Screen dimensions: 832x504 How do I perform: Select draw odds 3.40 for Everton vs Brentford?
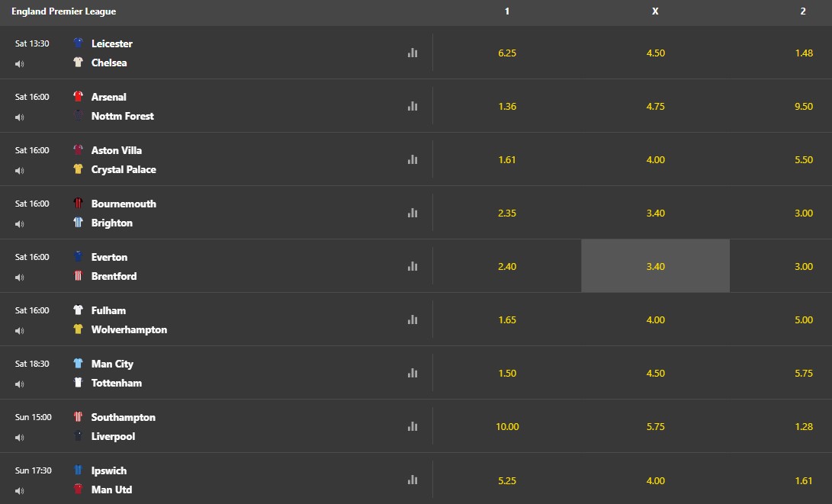tap(655, 266)
